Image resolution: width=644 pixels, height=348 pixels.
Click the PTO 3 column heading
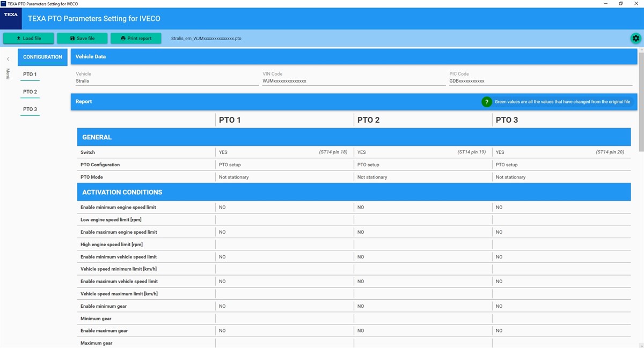(507, 120)
